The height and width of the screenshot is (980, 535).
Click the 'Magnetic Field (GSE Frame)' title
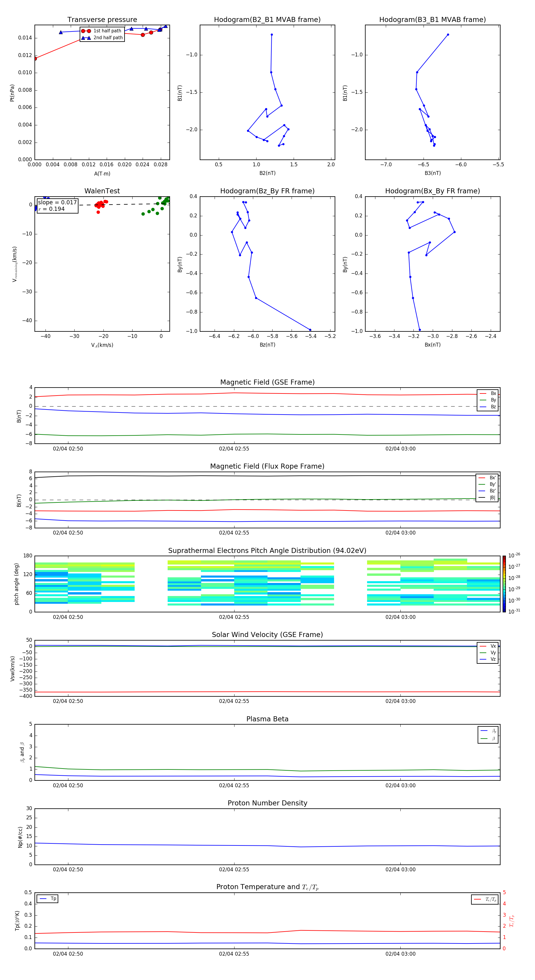point(267,382)
